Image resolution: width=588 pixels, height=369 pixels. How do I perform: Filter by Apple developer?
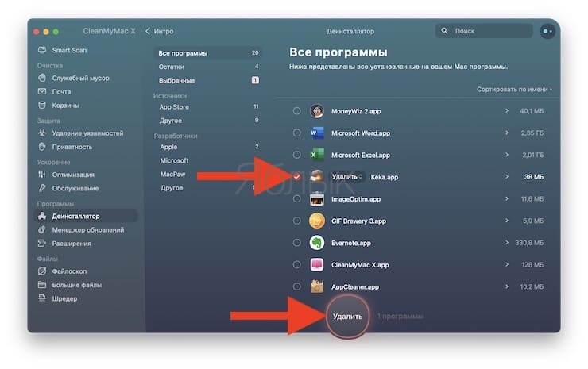point(207,147)
